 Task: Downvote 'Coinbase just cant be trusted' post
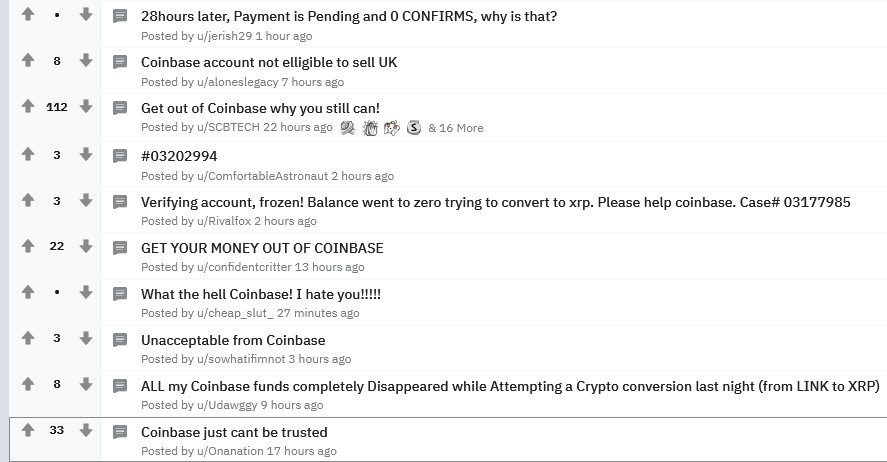86,430
